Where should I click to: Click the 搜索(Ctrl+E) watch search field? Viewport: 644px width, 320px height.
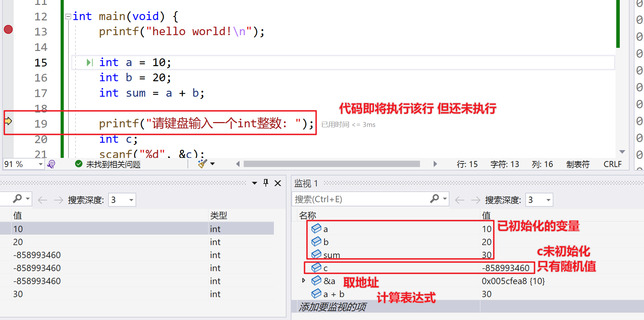click(x=360, y=199)
